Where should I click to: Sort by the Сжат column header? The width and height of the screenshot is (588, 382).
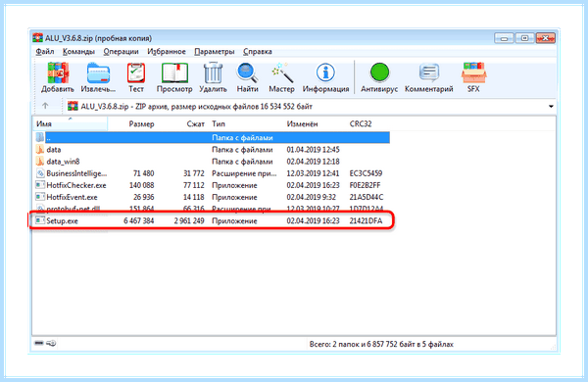coord(195,123)
